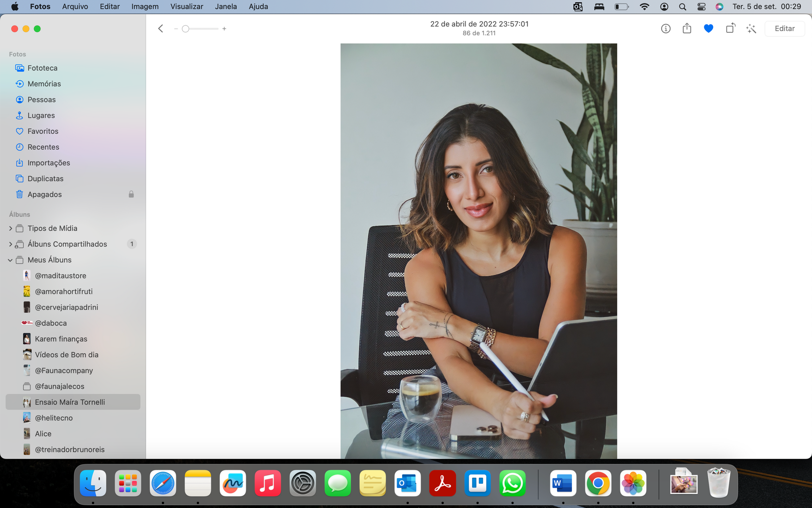Open the Alice album
812x508 pixels.
pyautogui.click(x=73, y=434)
